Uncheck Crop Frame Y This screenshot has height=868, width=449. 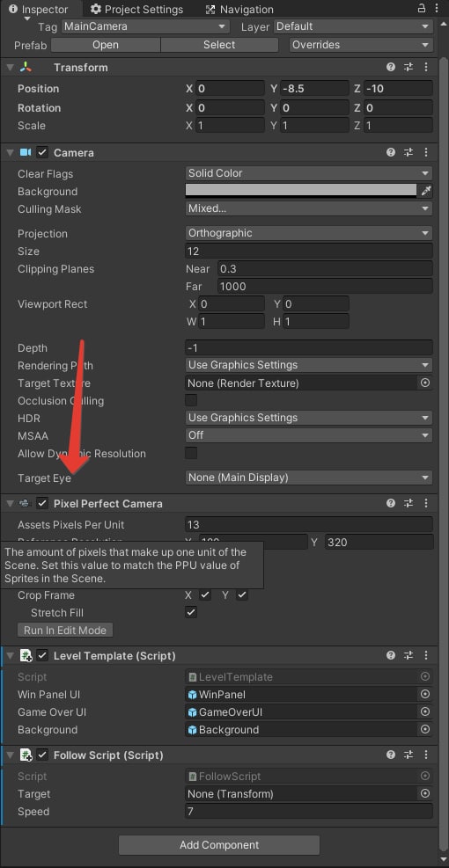pos(242,595)
